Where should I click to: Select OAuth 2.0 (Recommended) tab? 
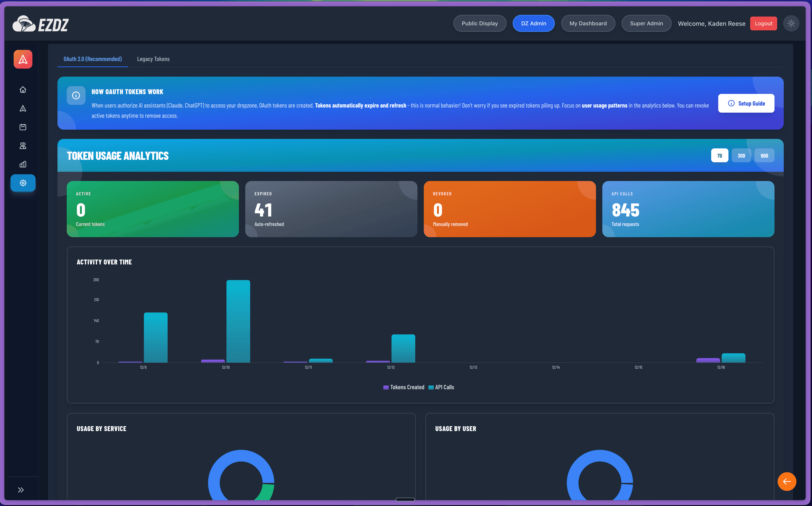coord(93,59)
